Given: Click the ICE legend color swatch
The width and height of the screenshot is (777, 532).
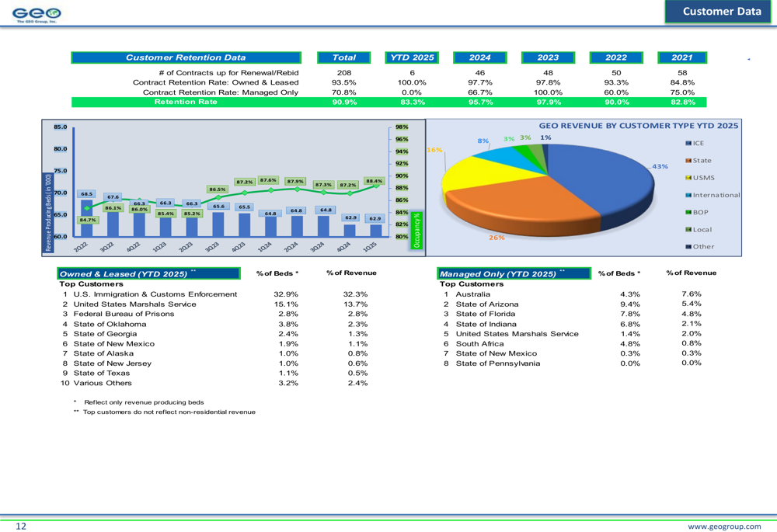Looking at the screenshot, I should [x=688, y=143].
